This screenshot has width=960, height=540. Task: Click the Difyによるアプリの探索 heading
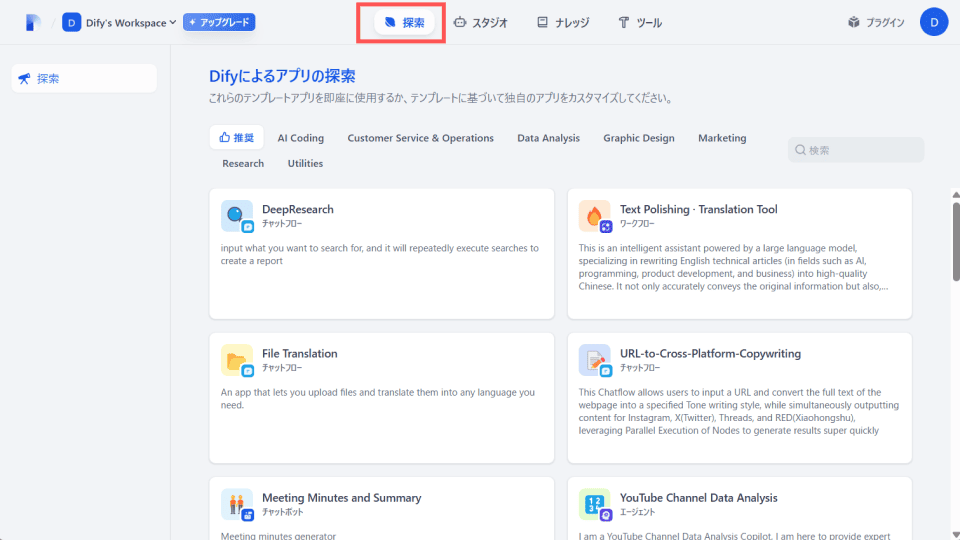click(x=282, y=76)
